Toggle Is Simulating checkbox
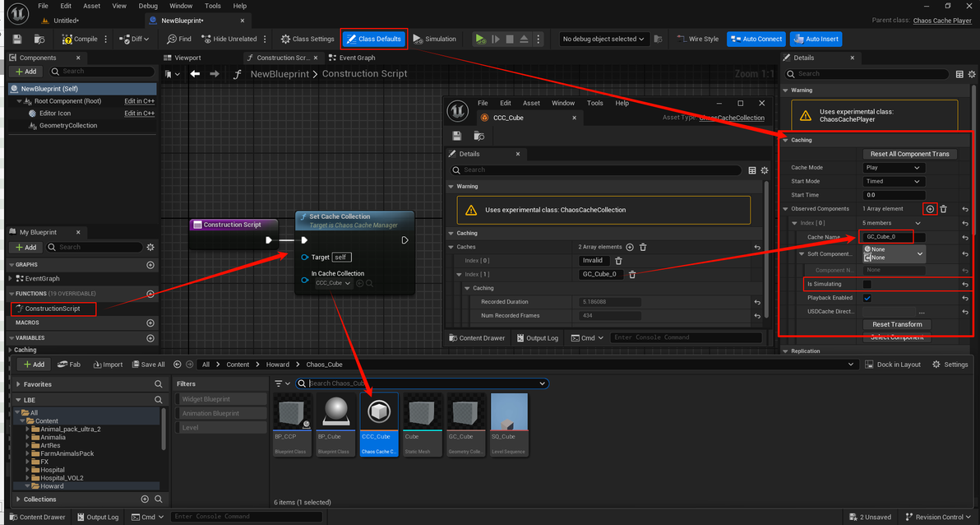Screen dimensions: 980x525 pyautogui.click(x=867, y=284)
